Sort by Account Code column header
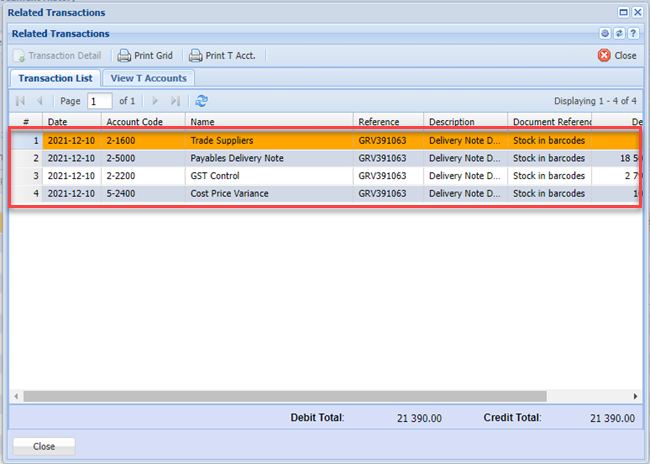Screen dimensions: 650x464 (x=134, y=122)
